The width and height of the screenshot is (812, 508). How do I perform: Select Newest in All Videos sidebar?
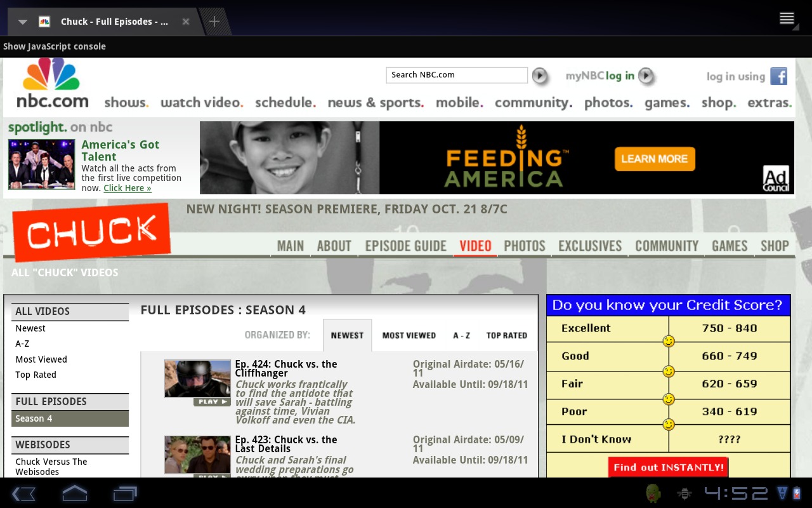pyautogui.click(x=30, y=328)
